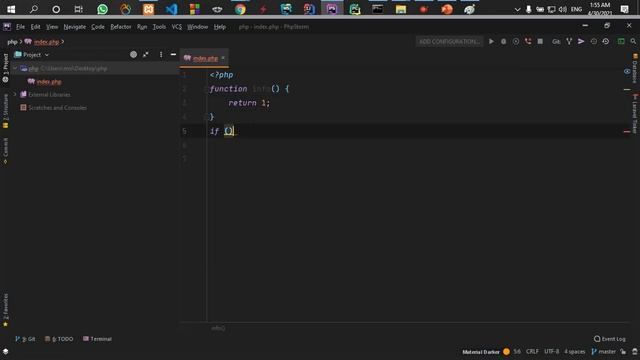640x360 pixels.
Task: Open the Window menu
Action: tap(198, 27)
